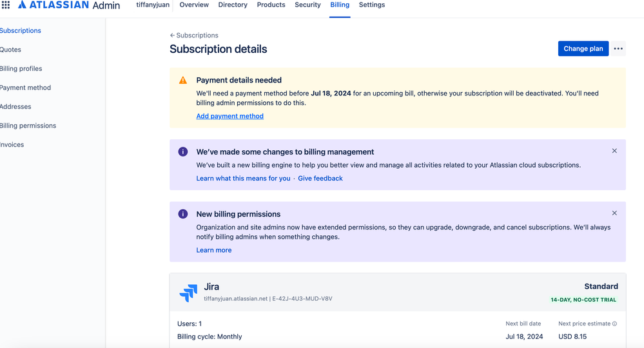Dismiss the billing management changes banner
644x348 pixels.
pos(614,151)
